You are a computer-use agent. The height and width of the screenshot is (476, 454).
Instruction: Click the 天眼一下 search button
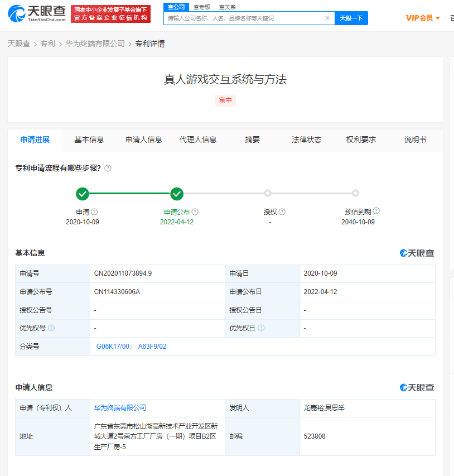(x=351, y=18)
